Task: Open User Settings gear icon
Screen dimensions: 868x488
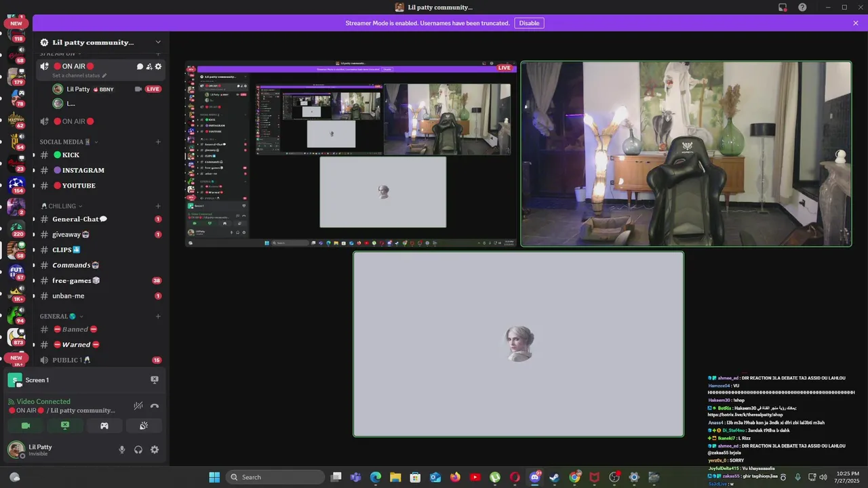Action: click(155, 449)
